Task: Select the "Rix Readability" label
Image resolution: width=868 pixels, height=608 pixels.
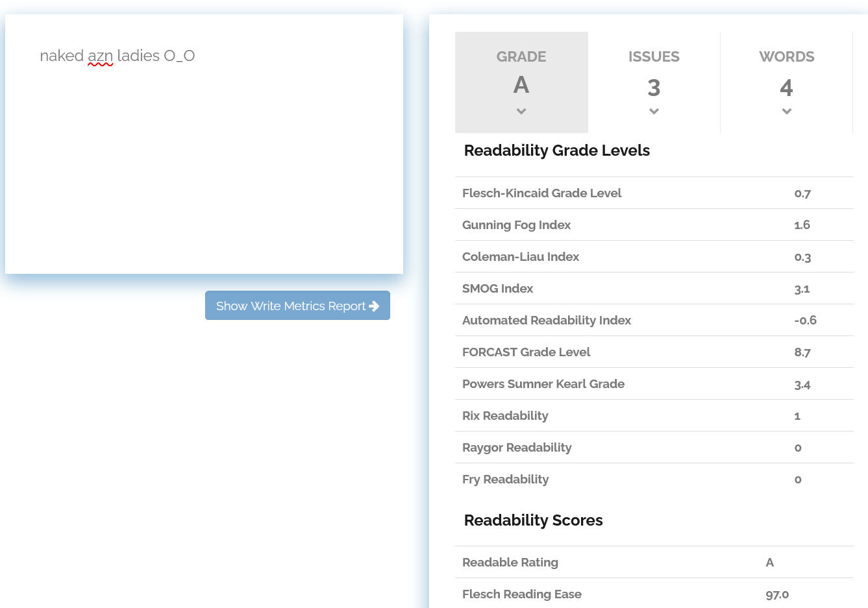Action: click(505, 415)
